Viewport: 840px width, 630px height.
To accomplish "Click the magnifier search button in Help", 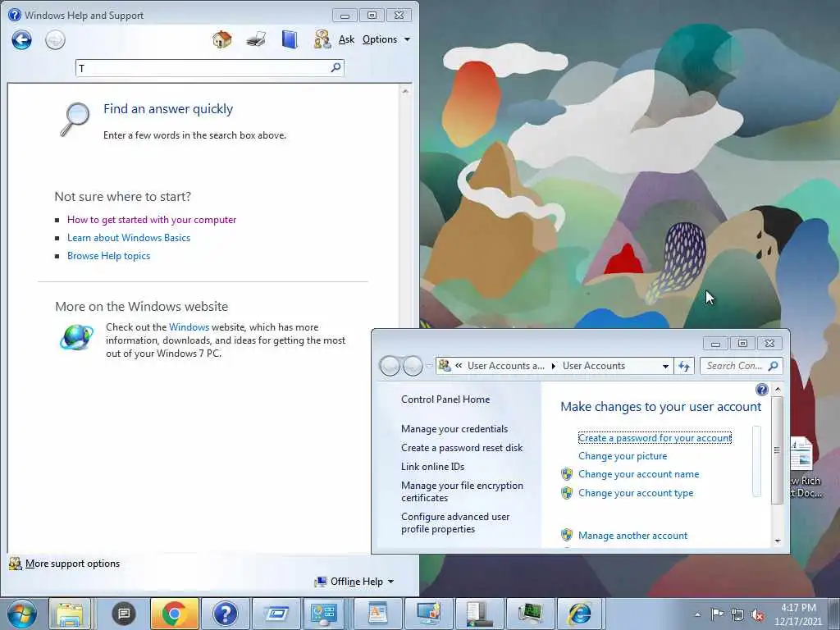I will pyautogui.click(x=336, y=67).
